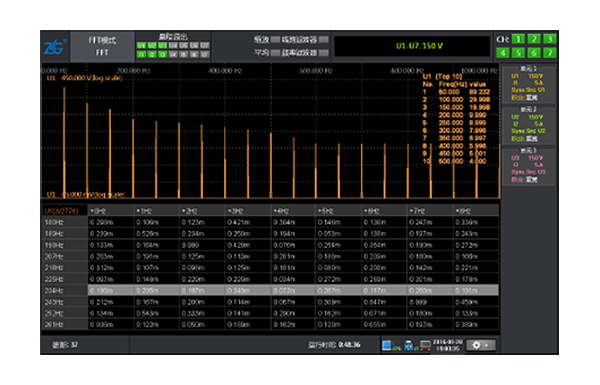Select the 225Hz table row header

coord(65,279)
